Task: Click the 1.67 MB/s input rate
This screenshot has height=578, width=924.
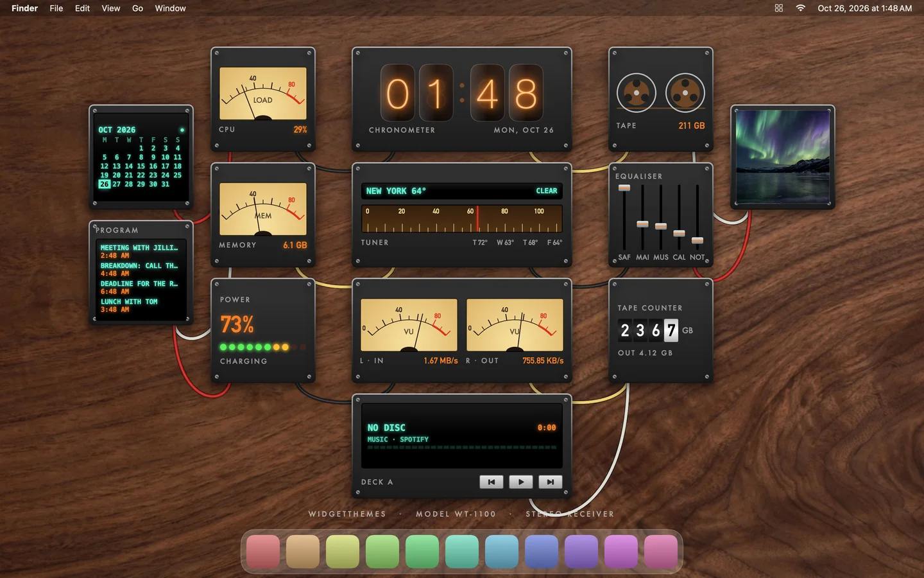Action: 441,361
